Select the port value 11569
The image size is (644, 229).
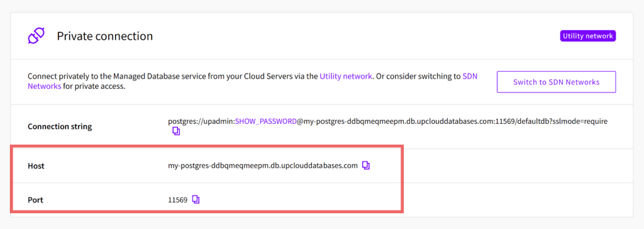pos(178,200)
